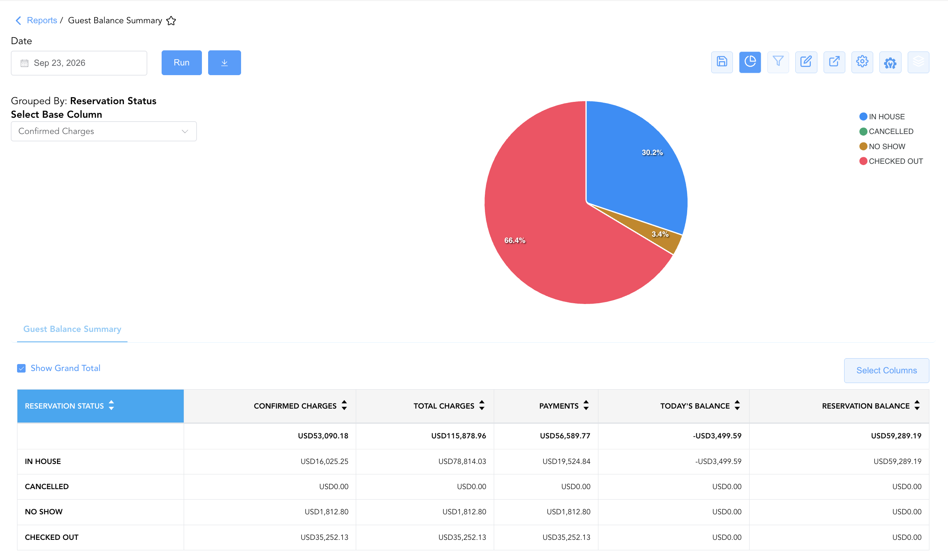Select the NO SHOW table row label

(x=44, y=512)
